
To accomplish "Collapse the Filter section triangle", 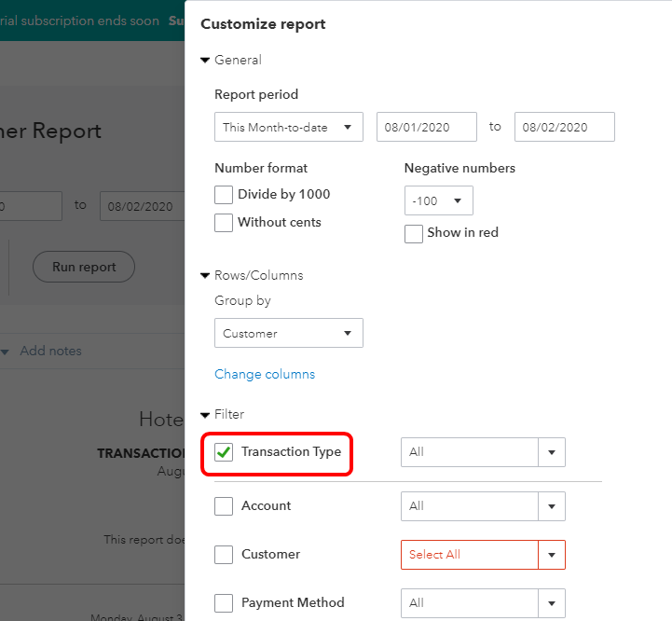I will tap(205, 415).
